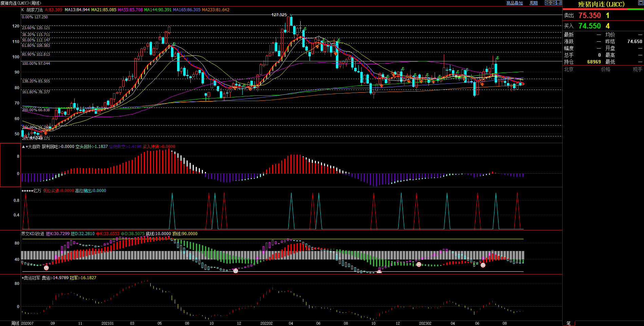Expand the triangle beside 大趋势 indicator
The height and width of the screenshot is (326, 644).
click(x=23, y=147)
